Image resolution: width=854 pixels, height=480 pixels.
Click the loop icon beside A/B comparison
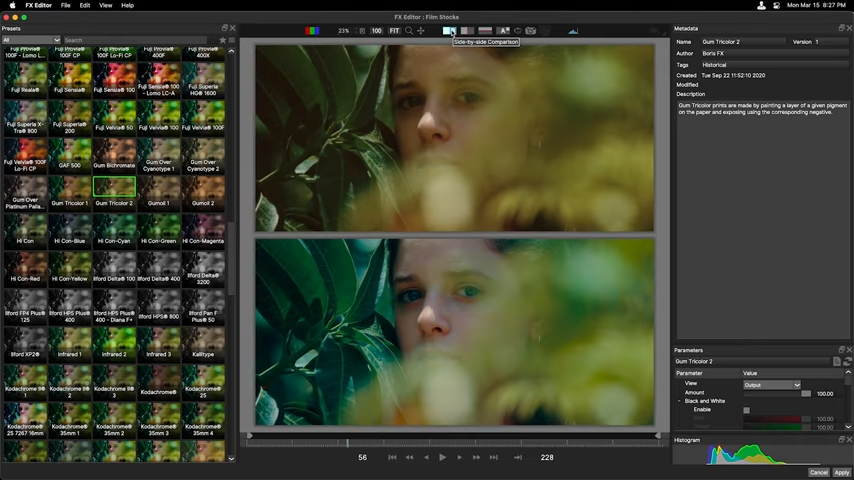[x=517, y=31]
